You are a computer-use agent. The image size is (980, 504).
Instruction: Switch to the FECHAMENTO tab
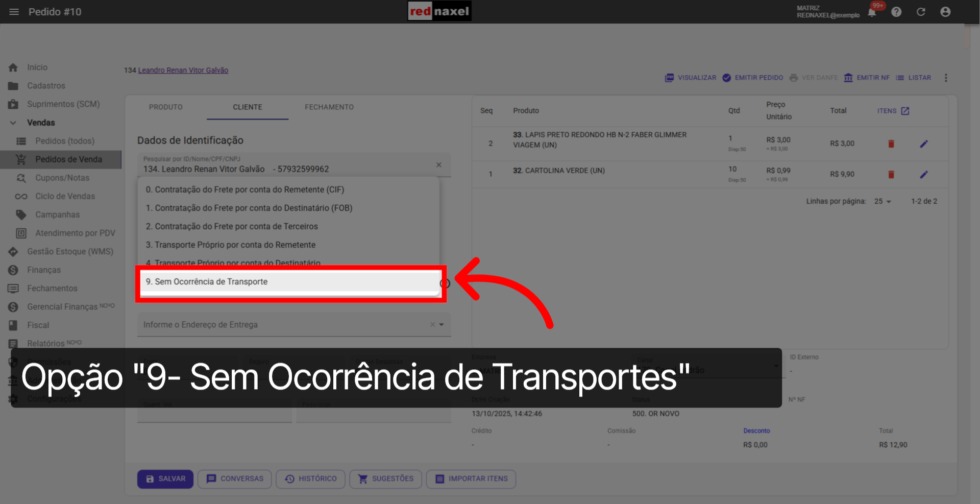pyautogui.click(x=329, y=107)
